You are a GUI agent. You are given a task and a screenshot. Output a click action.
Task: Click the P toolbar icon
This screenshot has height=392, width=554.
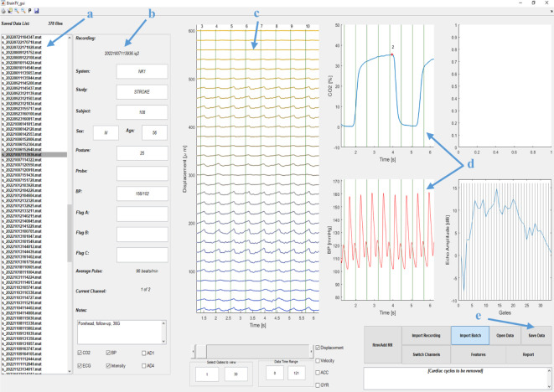coord(29,11)
